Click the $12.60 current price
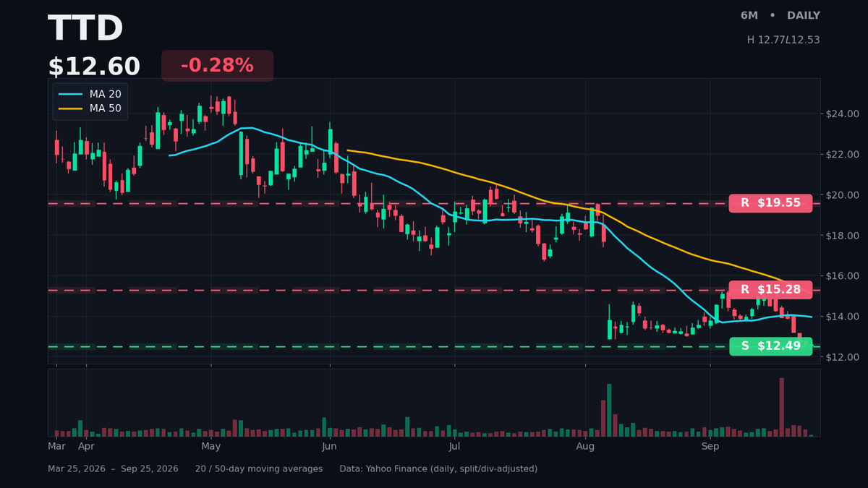 point(94,67)
